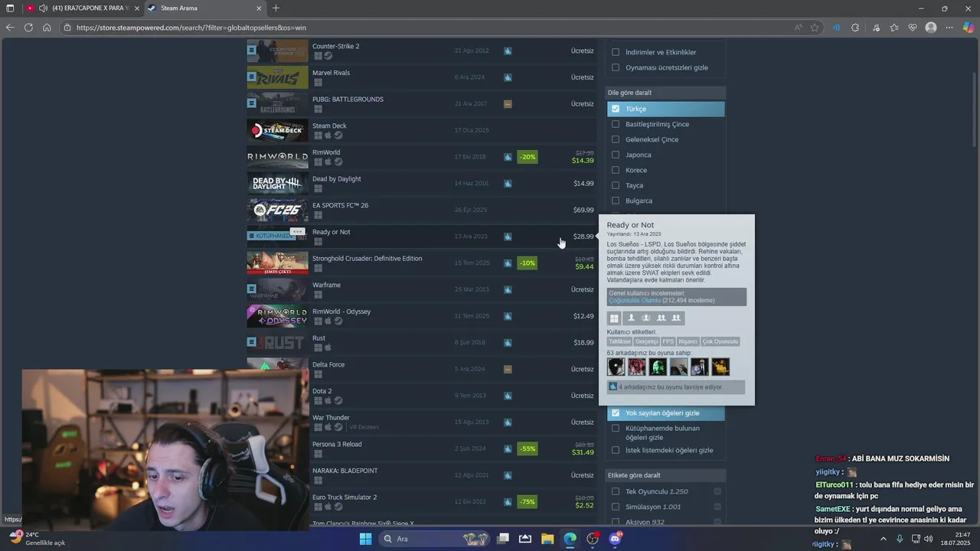Check Kütüphanemde bulunan öğeleri gizle
Screen dimensions: 980x551
616,429
